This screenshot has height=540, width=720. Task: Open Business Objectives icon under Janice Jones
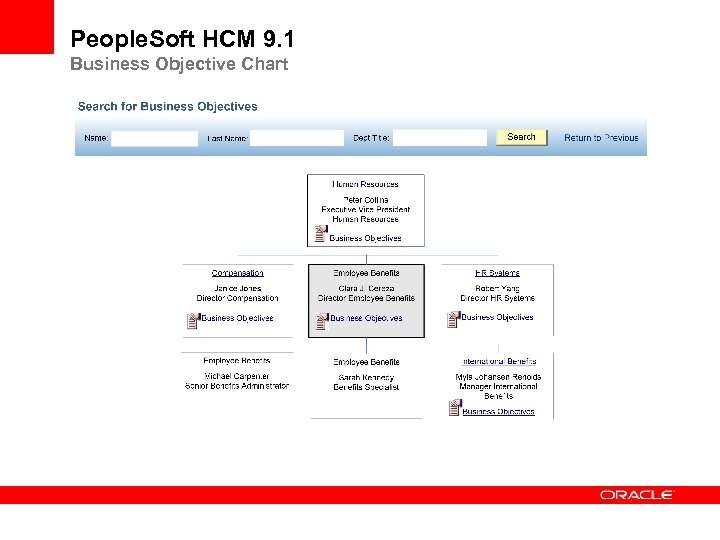point(193,321)
